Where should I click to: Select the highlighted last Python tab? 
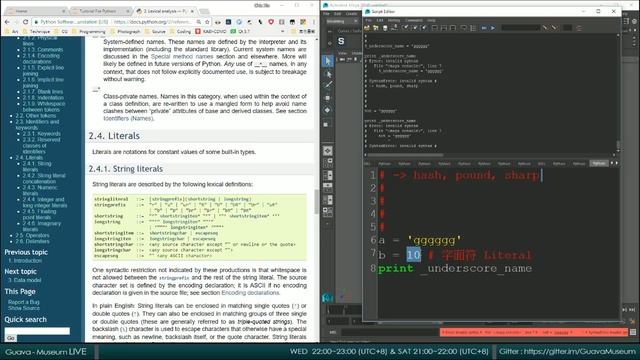click(599, 163)
